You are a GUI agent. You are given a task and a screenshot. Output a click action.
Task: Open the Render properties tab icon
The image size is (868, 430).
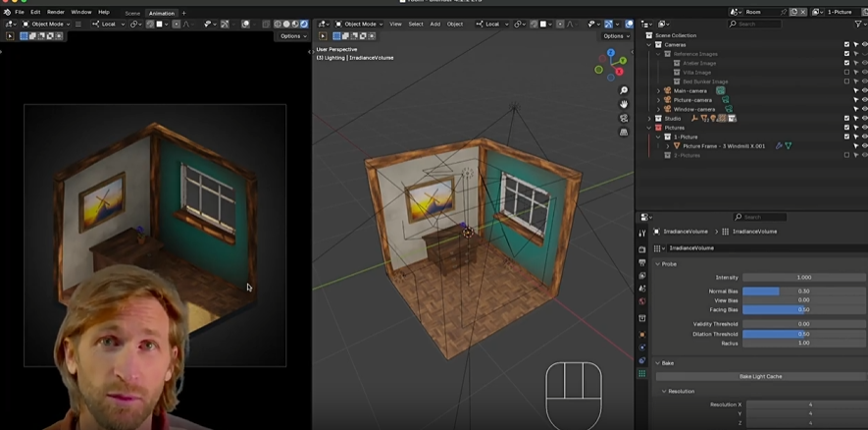[642, 248]
